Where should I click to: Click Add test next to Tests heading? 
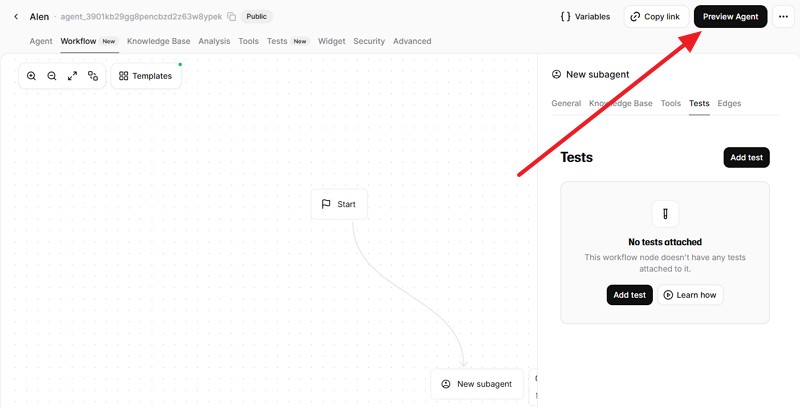tap(746, 157)
